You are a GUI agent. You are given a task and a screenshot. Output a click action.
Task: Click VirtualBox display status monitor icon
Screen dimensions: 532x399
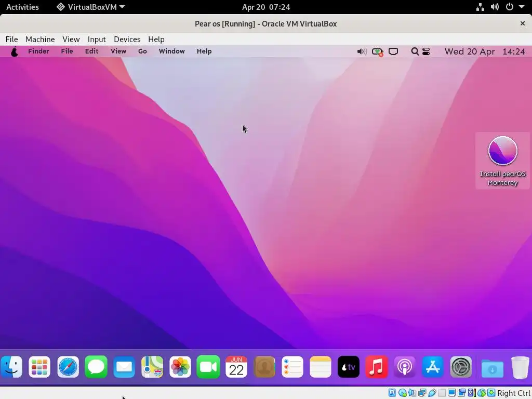click(451, 393)
